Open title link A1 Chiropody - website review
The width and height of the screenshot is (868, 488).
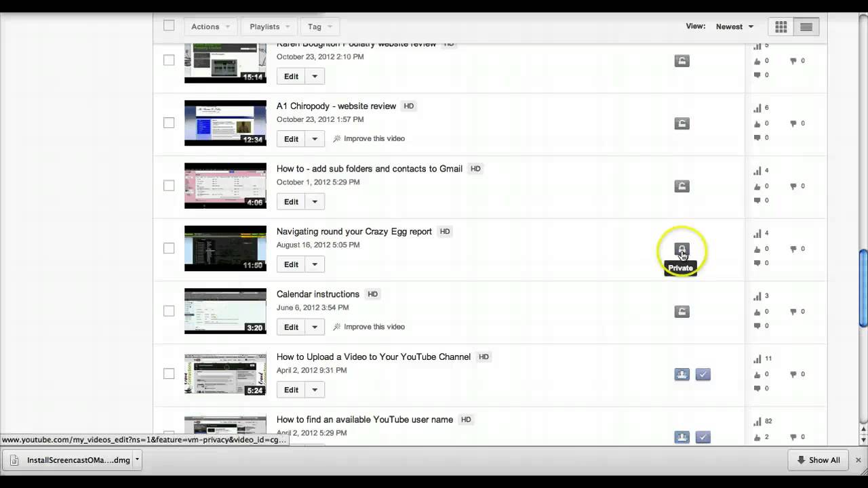[336, 106]
